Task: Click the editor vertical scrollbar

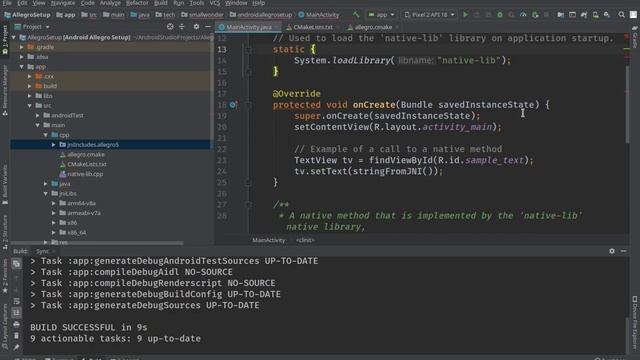Action: [x=627, y=104]
